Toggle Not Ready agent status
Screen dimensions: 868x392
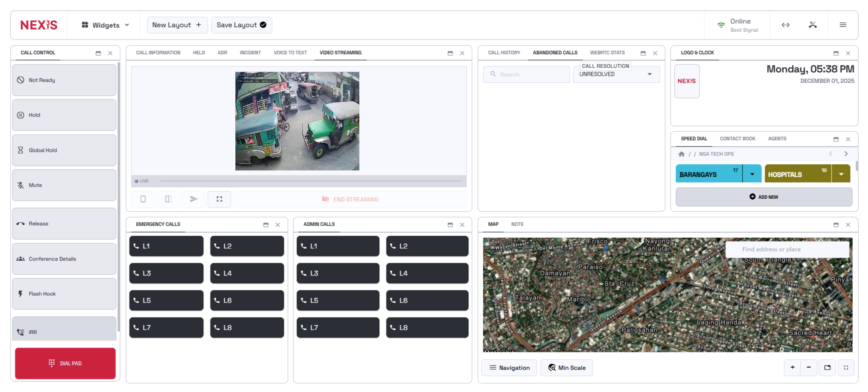(x=64, y=80)
